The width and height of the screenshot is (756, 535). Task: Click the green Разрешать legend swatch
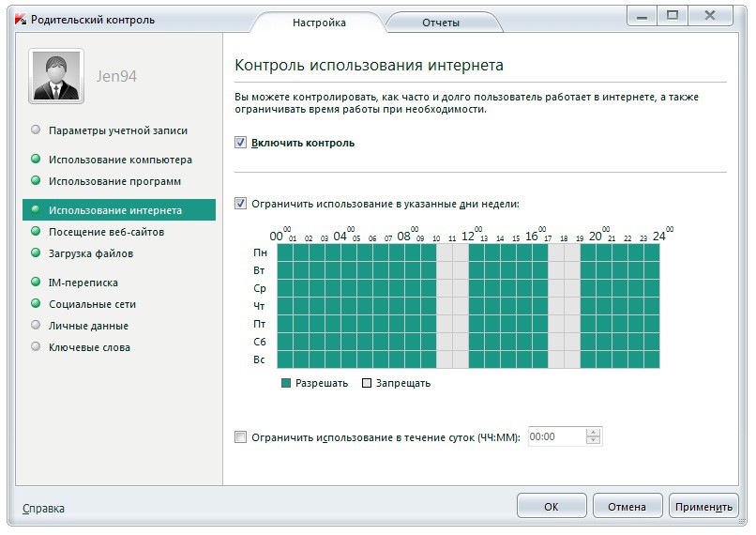(286, 383)
